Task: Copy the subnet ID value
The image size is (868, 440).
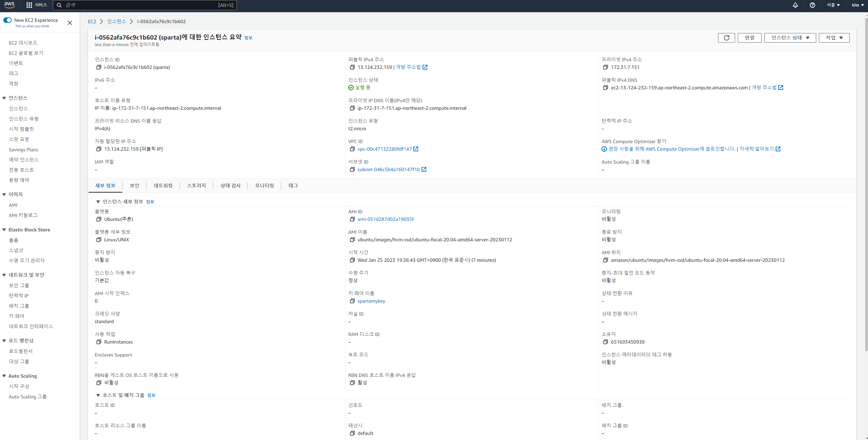Action: coord(352,169)
